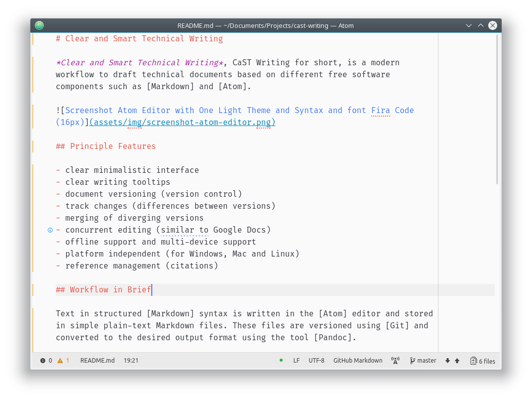Image resolution: width=532 pixels, height=400 pixels.
Task: Open the master git branch selector
Action: [423, 361]
